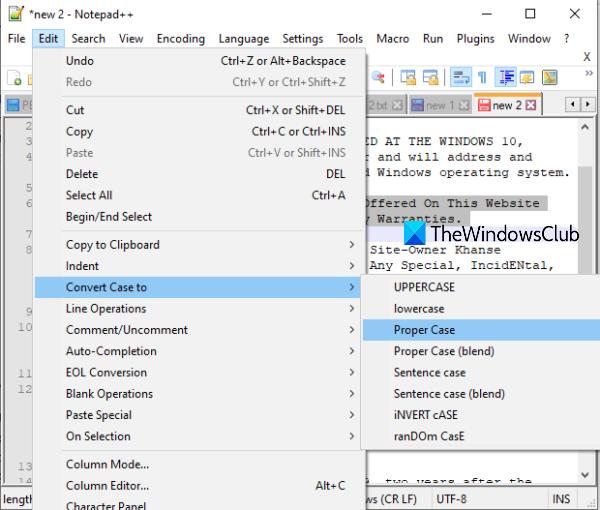Click UTF-8 encoding in status bar

pyautogui.click(x=452, y=499)
